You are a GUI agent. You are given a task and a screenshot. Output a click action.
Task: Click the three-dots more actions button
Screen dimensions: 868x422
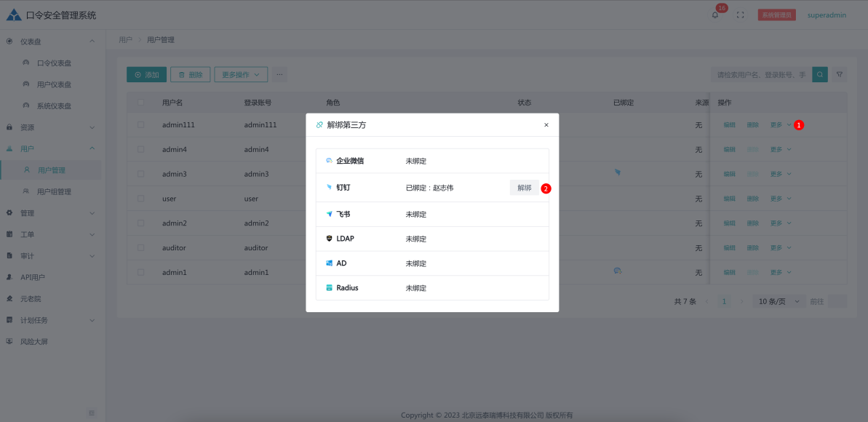[x=279, y=74]
